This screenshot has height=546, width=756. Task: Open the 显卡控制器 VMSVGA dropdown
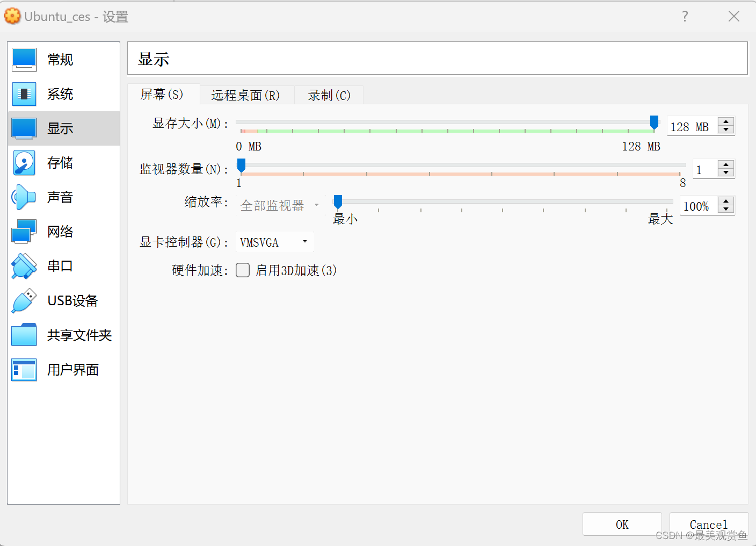coord(274,242)
